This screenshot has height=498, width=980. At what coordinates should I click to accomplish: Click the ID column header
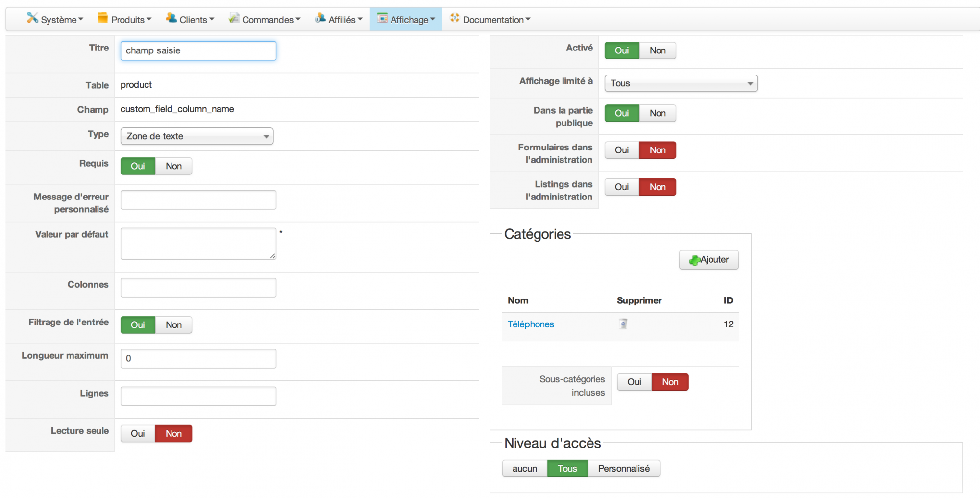coord(728,300)
